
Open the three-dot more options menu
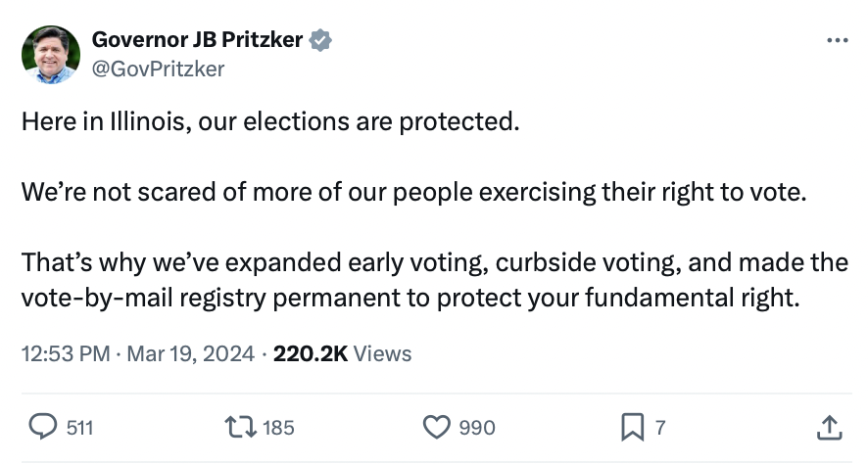pyautogui.click(x=837, y=41)
